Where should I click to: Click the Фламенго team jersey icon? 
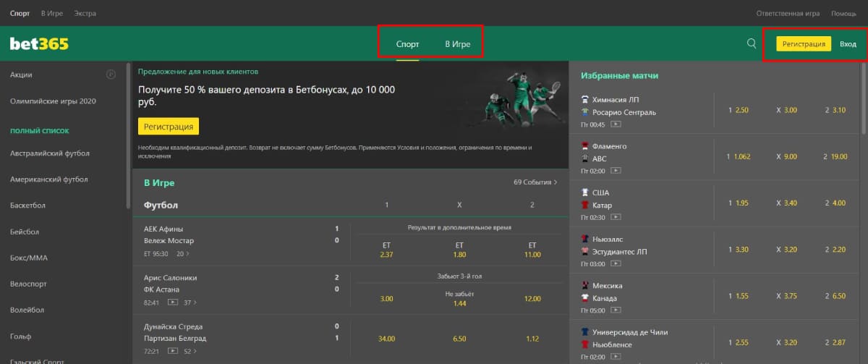(x=585, y=146)
